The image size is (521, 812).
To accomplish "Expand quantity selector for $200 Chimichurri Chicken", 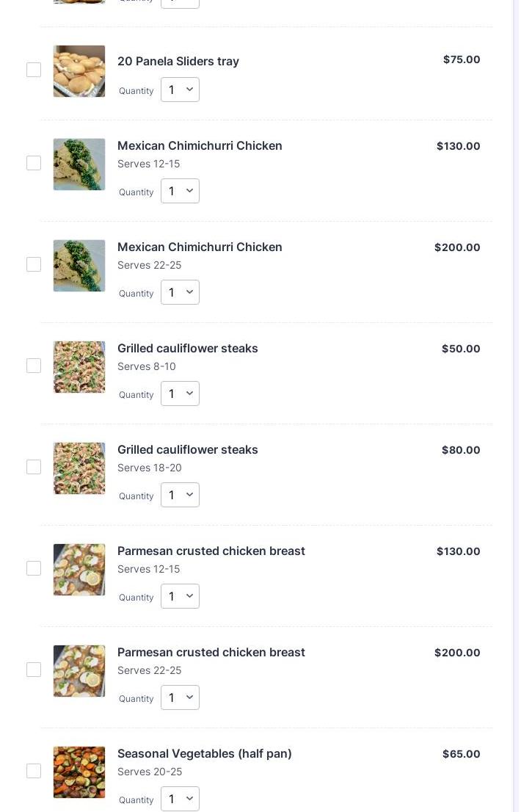I will (180, 292).
